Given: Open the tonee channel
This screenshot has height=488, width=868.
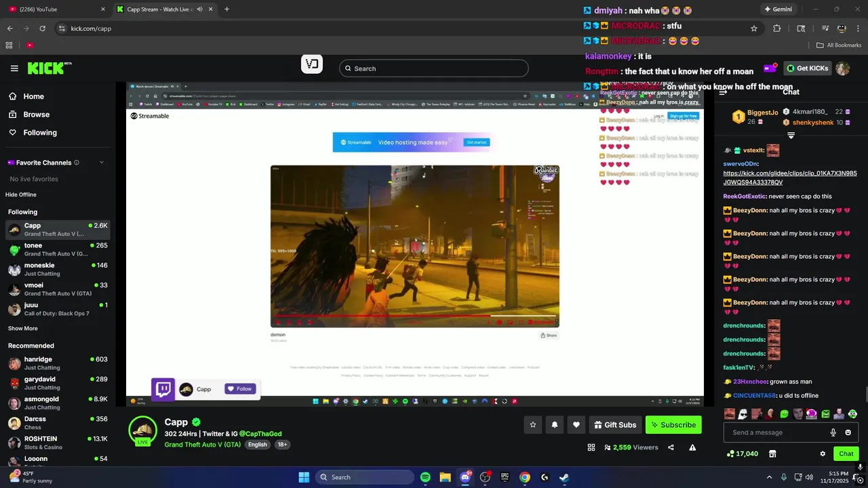Looking at the screenshot, I should pos(58,249).
